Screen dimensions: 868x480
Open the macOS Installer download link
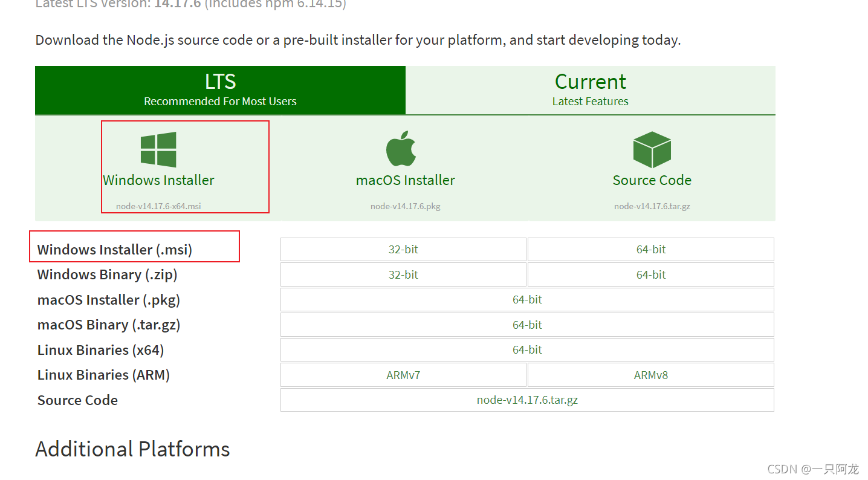406,180
